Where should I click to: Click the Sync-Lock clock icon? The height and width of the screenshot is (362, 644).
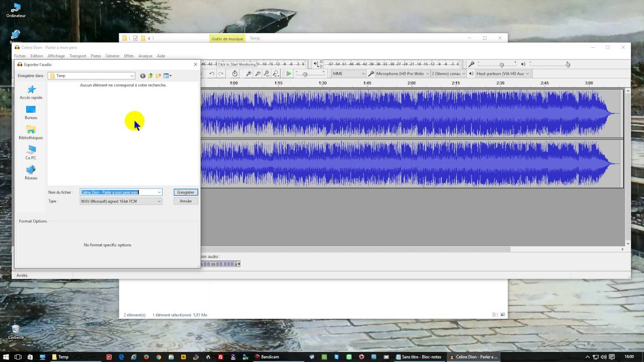pyautogui.click(x=235, y=73)
